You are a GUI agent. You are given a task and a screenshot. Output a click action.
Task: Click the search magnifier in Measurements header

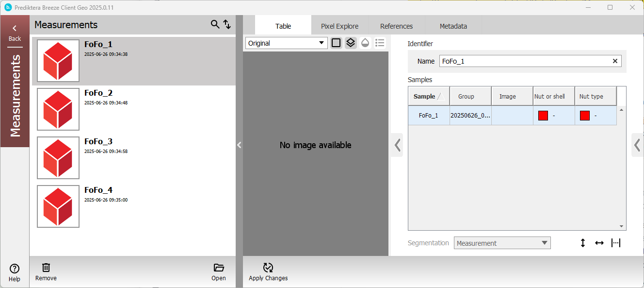(x=215, y=24)
